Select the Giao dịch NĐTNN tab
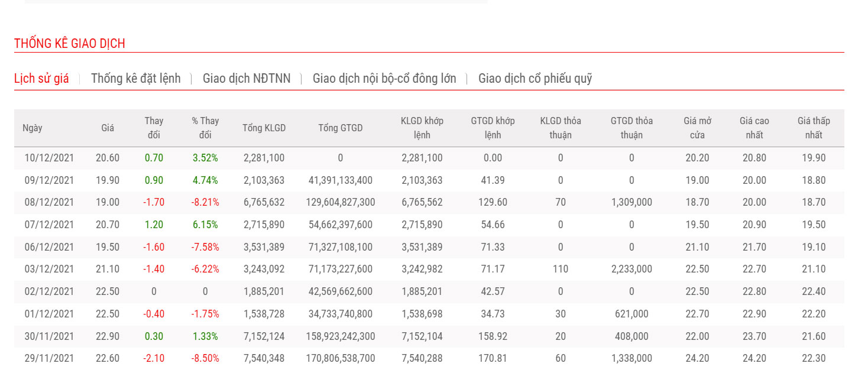The image size is (868, 386). click(247, 79)
